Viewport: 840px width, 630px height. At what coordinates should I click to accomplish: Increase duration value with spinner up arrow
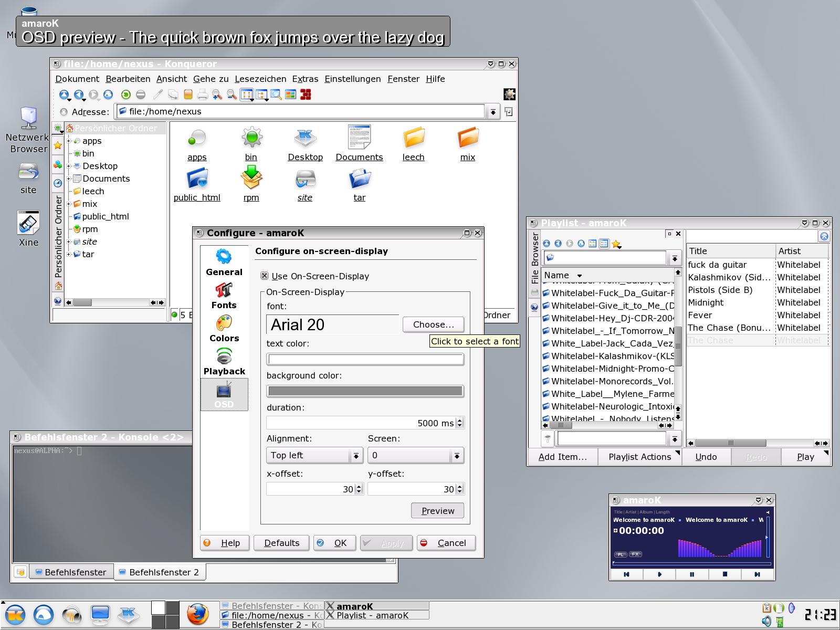[x=460, y=420]
